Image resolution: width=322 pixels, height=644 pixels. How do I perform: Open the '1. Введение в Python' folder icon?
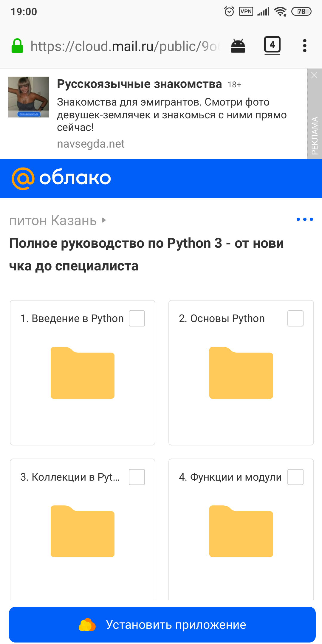[83, 373]
